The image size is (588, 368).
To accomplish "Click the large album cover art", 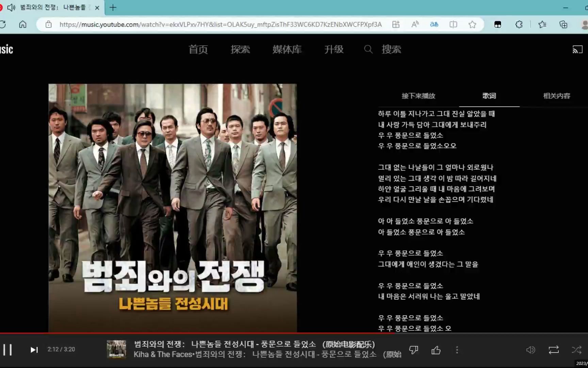I will [173, 208].
